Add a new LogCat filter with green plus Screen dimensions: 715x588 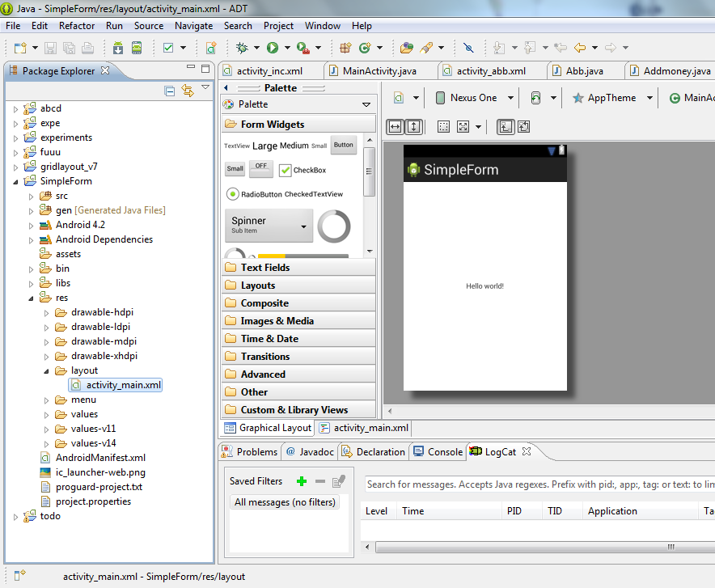[302, 481]
